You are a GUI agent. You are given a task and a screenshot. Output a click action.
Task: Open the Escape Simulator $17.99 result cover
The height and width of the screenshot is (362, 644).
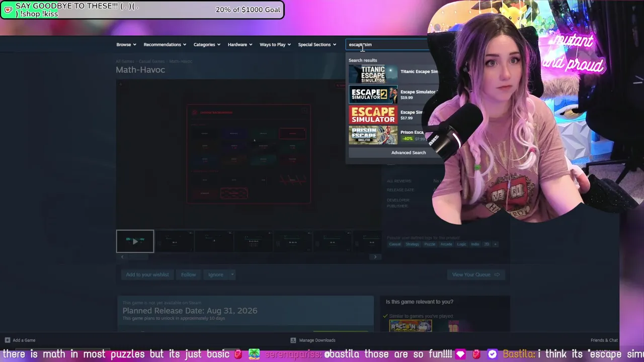click(373, 115)
